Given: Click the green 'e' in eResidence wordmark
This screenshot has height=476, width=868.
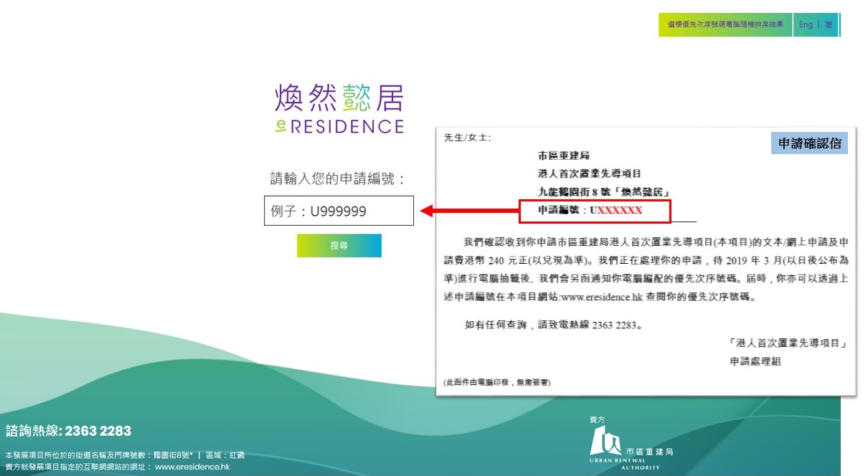Looking at the screenshot, I should coord(280,126).
